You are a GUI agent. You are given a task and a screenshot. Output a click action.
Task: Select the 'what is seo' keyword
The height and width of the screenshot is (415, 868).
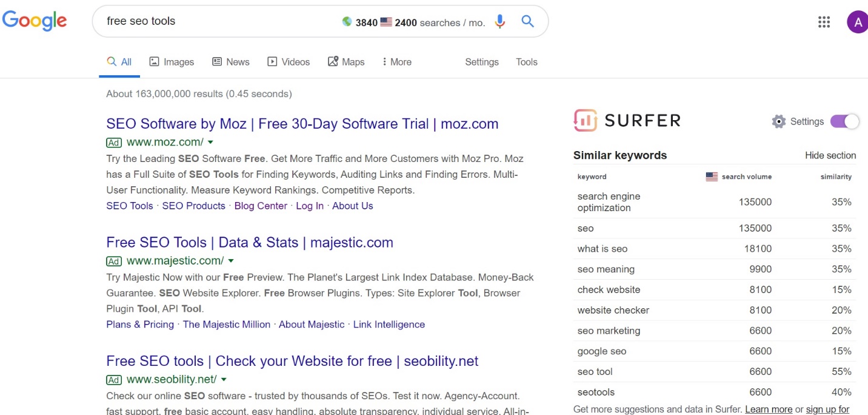(x=603, y=249)
